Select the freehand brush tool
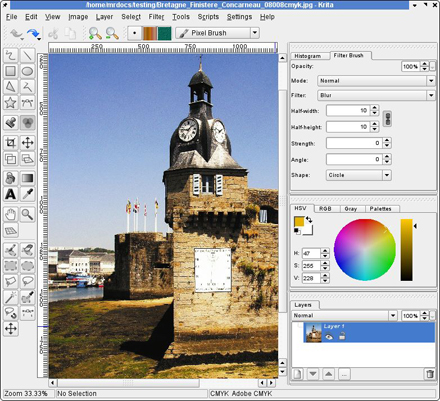 pyautogui.click(x=11, y=55)
